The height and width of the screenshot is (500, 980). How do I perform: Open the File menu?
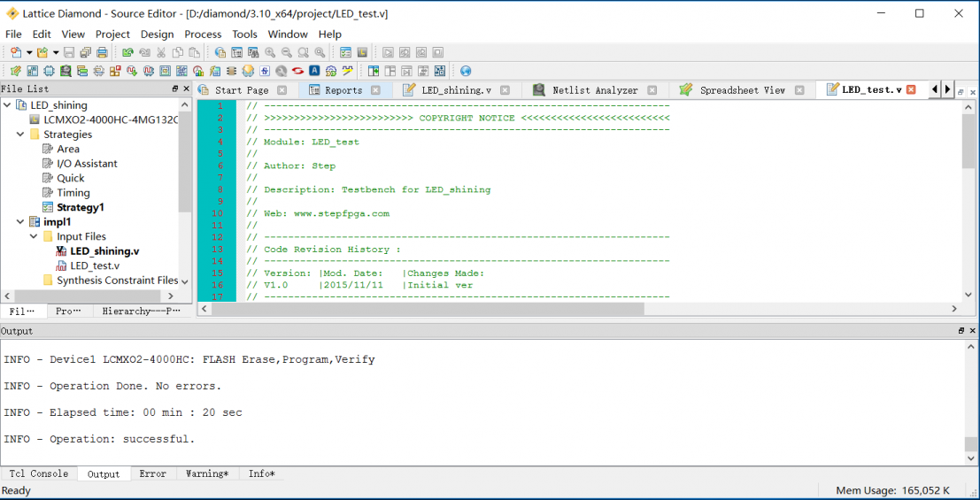tap(13, 35)
